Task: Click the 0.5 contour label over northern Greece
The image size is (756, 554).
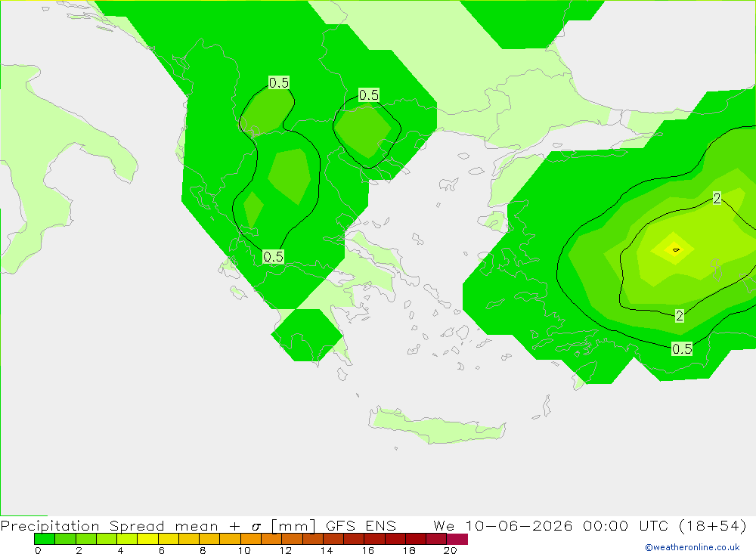Action: 274,257
